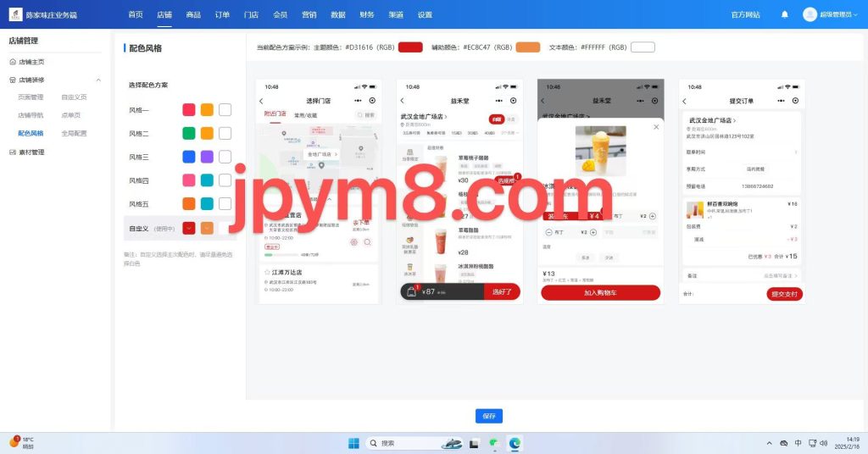This screenshot has height=454, width=868.
Task: Open 点单页 sidebar link
Action: 71,115
